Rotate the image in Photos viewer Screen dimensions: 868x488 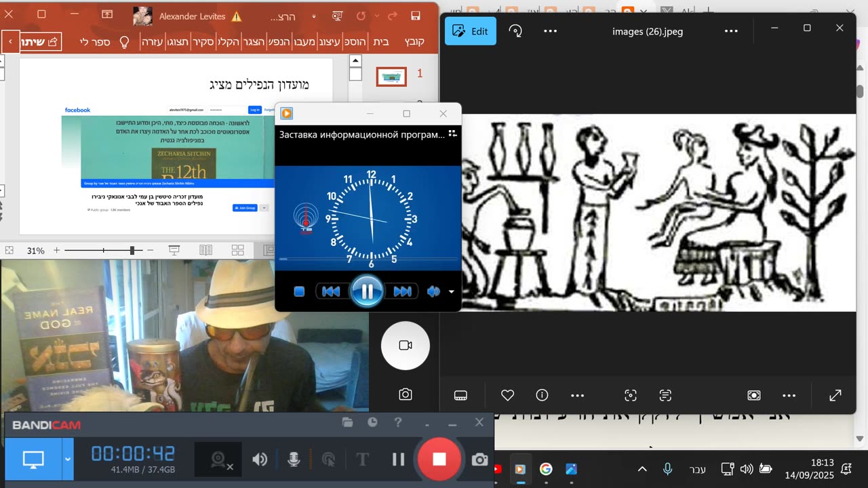516,31
